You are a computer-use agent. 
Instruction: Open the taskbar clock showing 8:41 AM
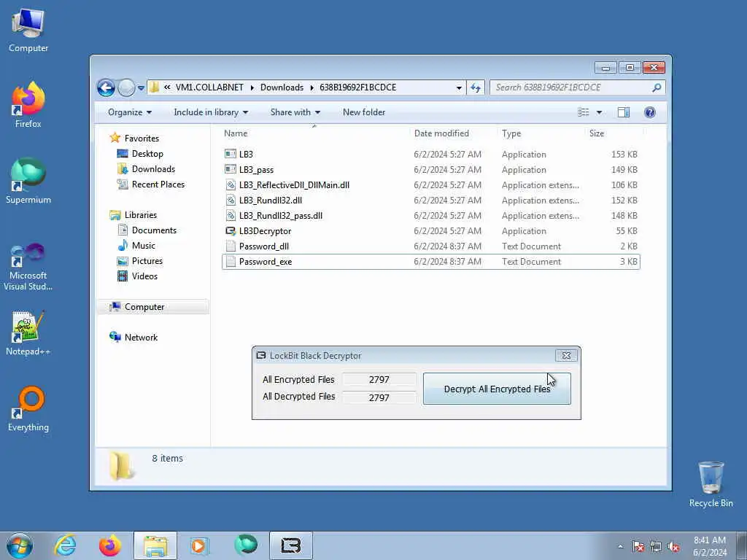click(710, 545)
